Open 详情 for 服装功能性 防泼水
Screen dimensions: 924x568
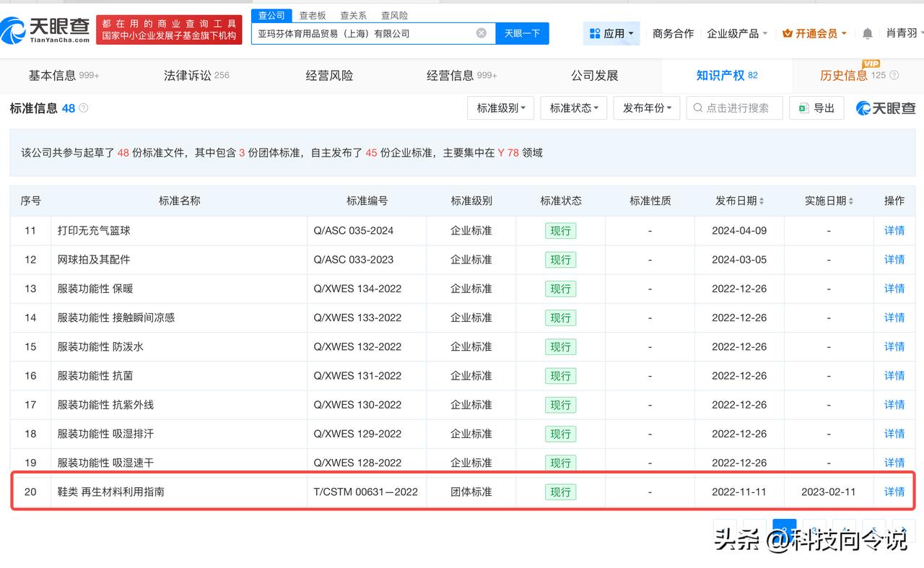coord(894,346)
